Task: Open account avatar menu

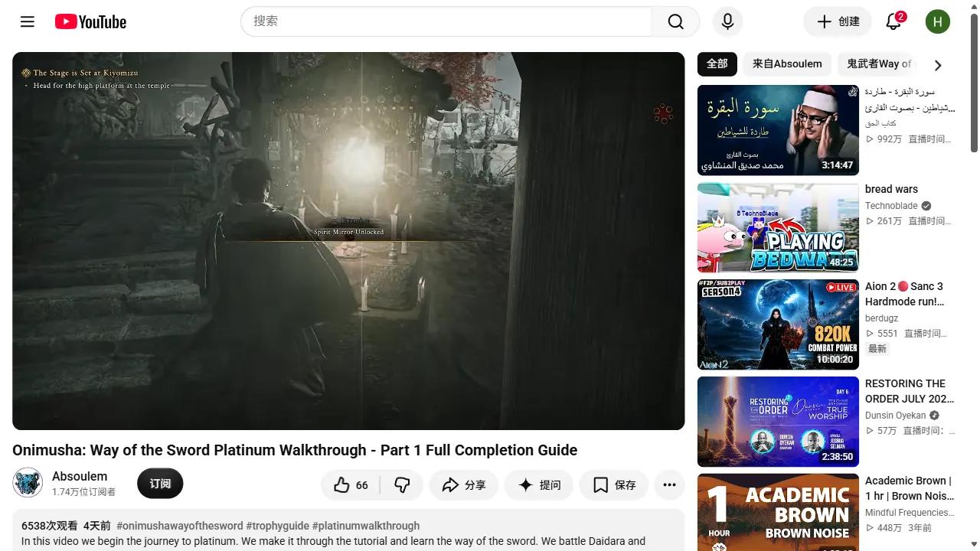Action: [938, 21]
